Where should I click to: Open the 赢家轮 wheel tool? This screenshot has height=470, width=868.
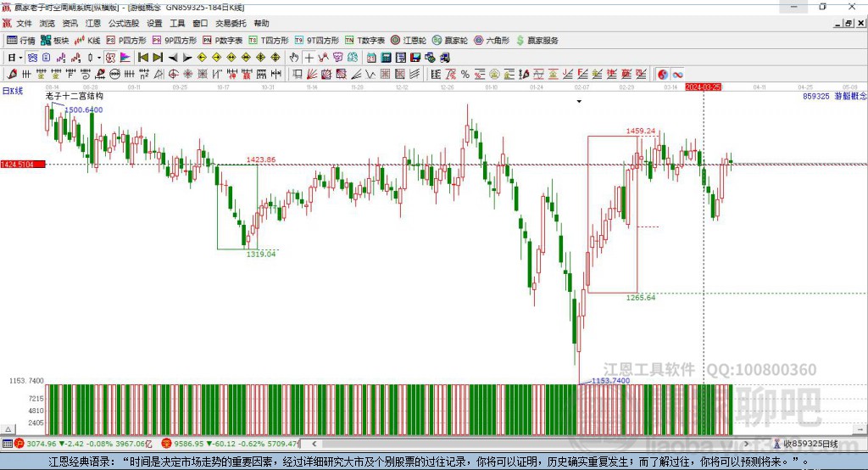(449, 41)
